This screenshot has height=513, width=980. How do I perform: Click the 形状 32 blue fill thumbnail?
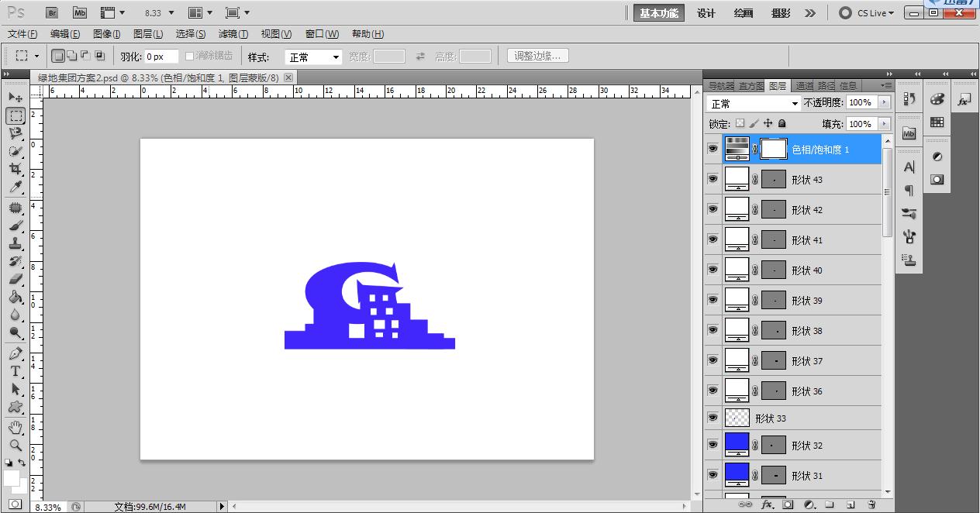tap(737, 445)
